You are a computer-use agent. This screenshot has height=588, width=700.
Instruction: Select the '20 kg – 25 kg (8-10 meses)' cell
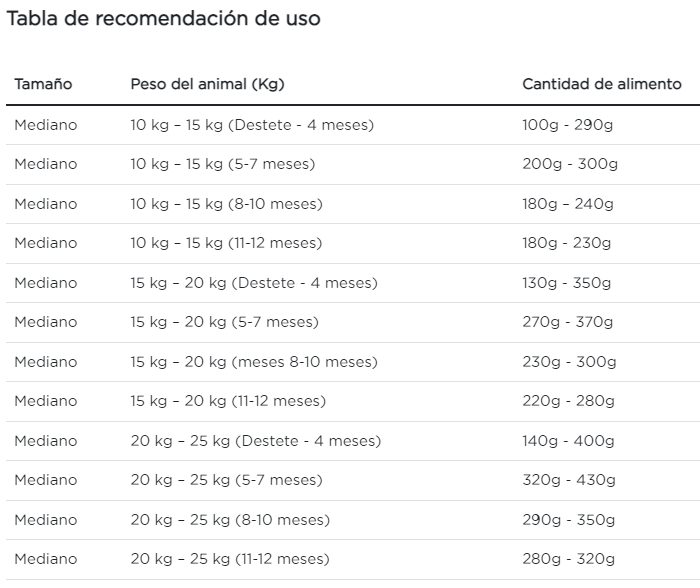[230, 520]
